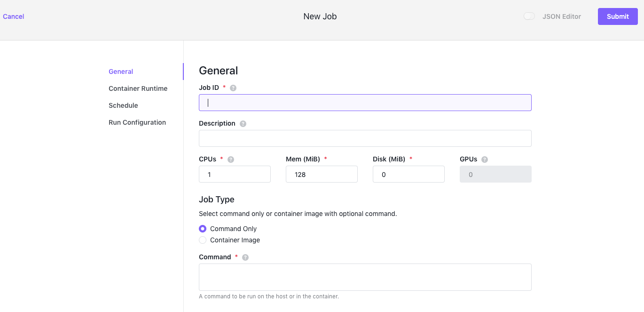
Task: Click the Job Type heading text
Action: point(217,200)
